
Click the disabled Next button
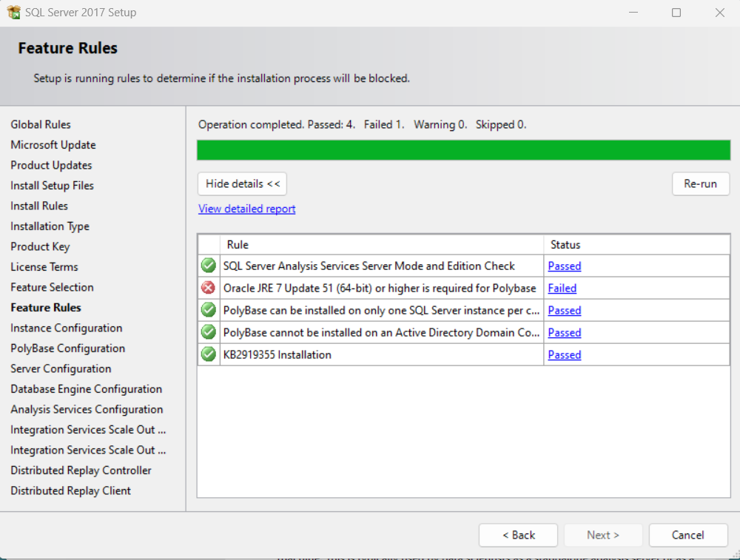(x=603, y=535)
